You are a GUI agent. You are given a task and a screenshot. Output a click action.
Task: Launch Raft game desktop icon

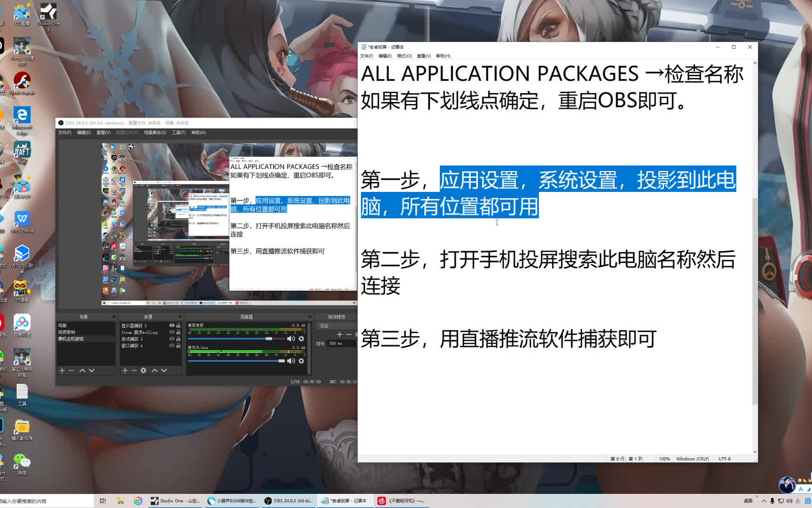tap(22, 152)
